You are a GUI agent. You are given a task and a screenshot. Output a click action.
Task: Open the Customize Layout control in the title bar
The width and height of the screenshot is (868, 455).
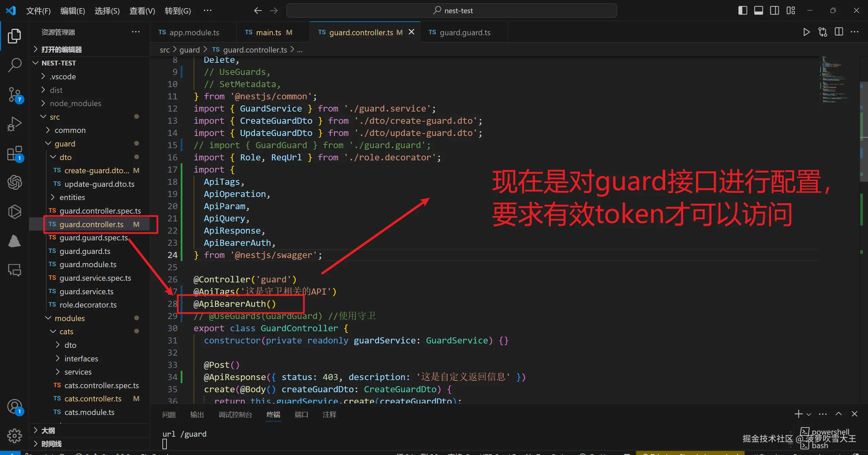[x=791, y=10]
